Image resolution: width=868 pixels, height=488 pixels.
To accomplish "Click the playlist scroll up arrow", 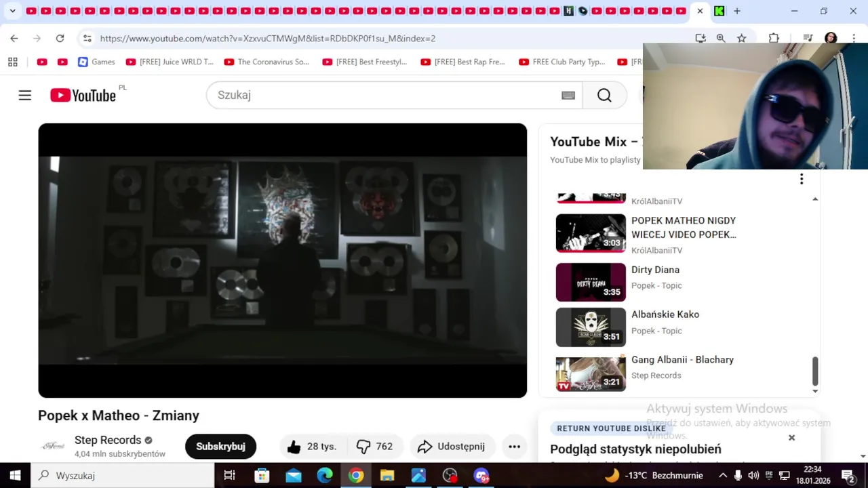I will (x=815, y=199).
